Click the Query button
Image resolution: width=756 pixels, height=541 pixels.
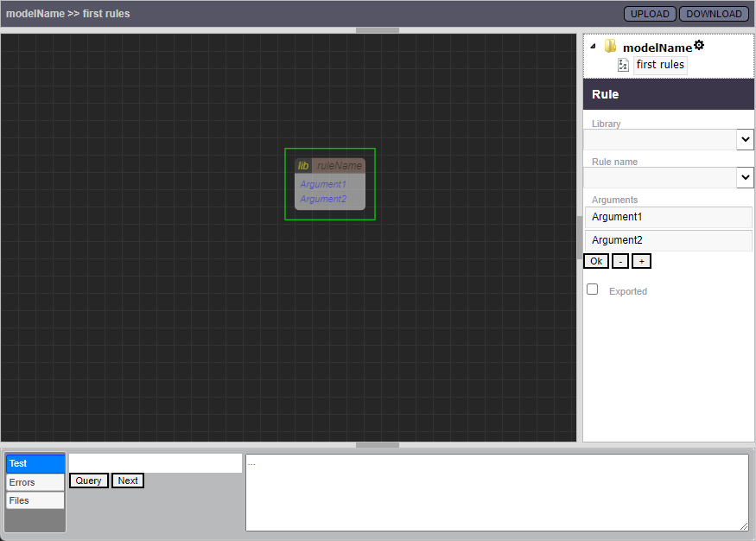pyautogui.click(x=89, y=481)
